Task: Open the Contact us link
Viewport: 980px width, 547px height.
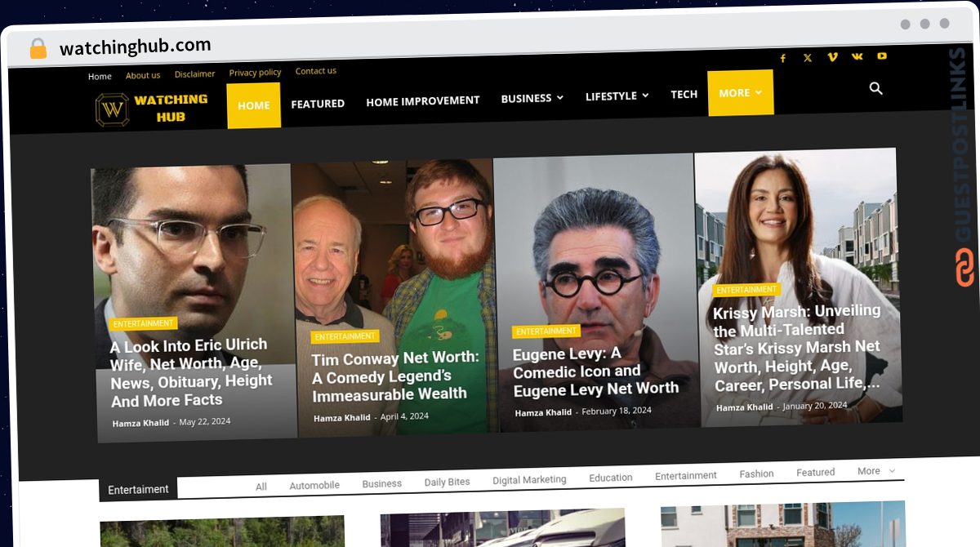Action: 316,71
